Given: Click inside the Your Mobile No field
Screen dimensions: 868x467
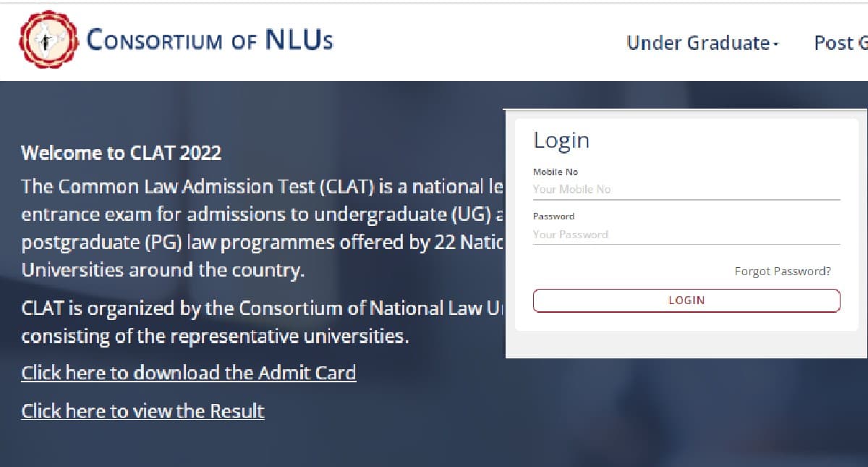Looking at the screenshot, I should click(x=686, y=189).
